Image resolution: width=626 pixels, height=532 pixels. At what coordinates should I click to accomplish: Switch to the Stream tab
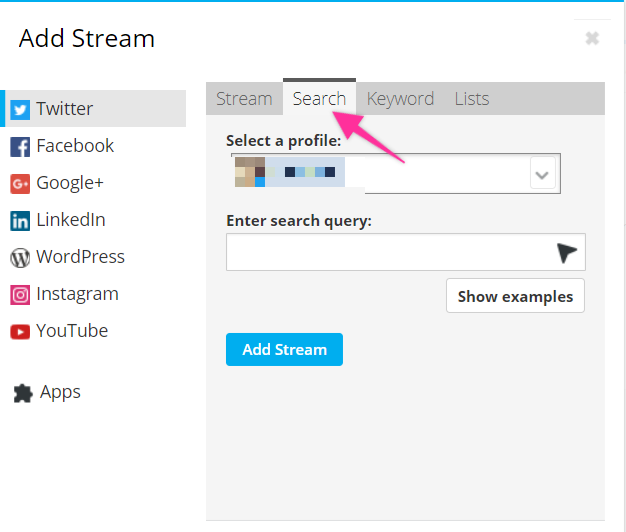pos(244,99)
